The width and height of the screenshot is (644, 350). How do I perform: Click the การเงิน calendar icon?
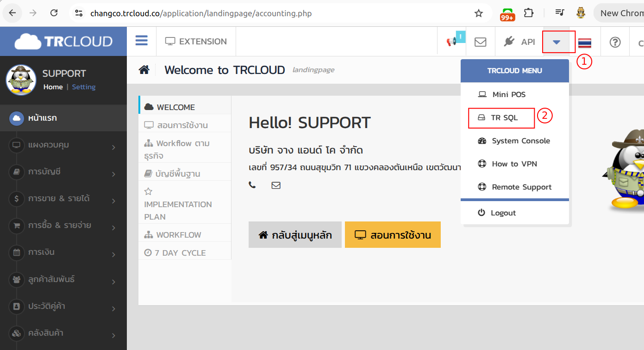point(17,252)
